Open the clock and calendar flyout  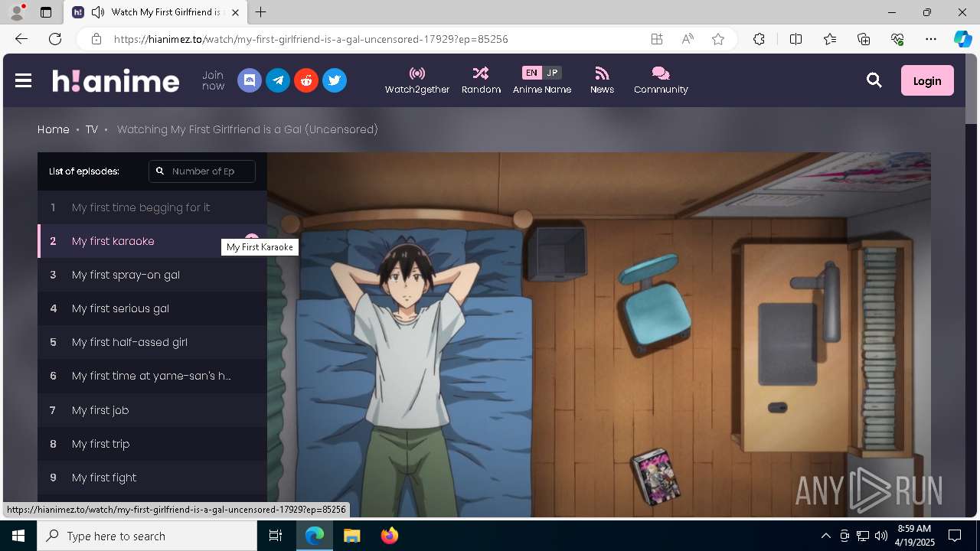tap(913, 536)
